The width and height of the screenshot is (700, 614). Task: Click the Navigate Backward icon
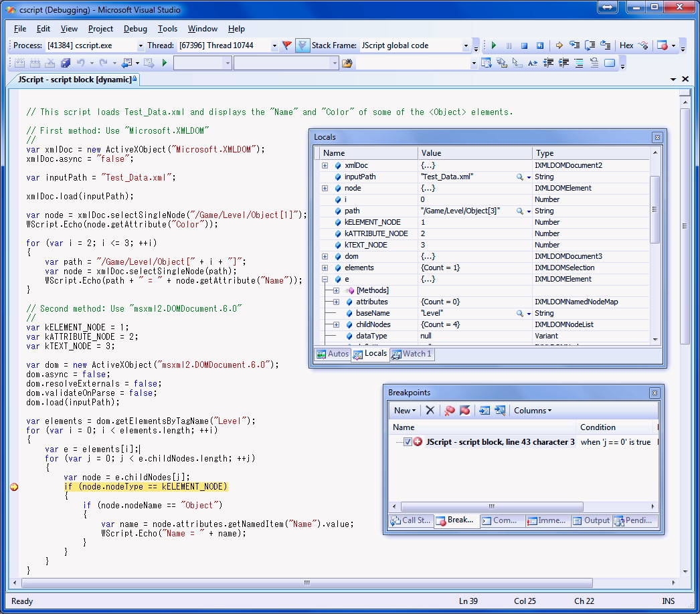127,63
